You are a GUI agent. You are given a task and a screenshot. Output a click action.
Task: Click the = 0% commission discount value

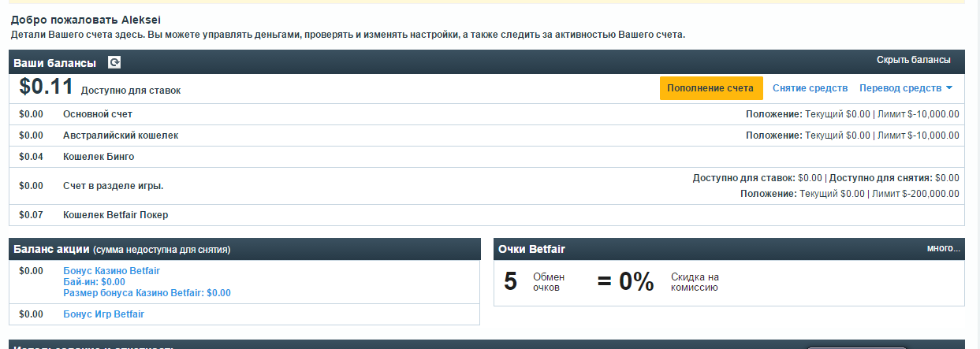[x=626, y=282]
